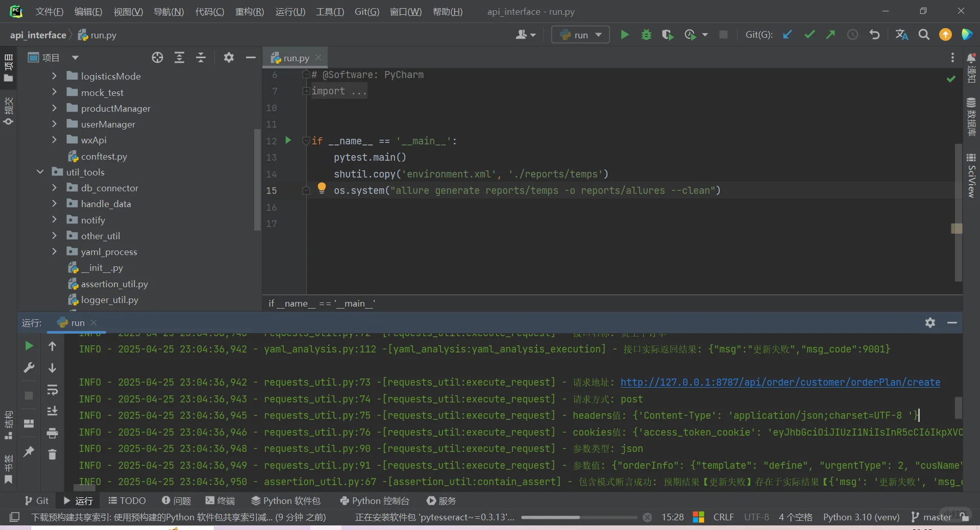Click the locate current file target icon
The width and height of the screenshot is (980, 530).
[157, 58]
